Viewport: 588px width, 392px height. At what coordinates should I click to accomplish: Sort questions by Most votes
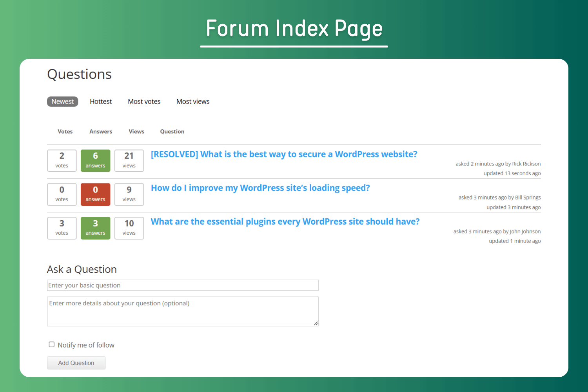[x=144, y=102]
